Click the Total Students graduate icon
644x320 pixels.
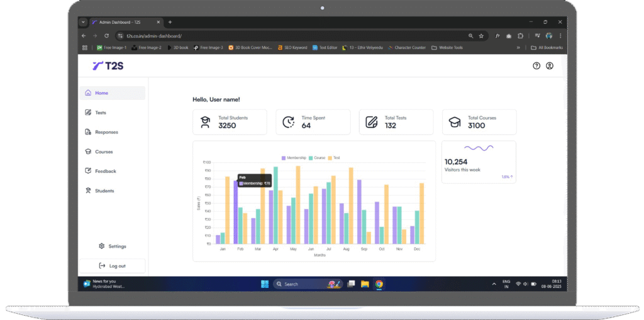(x=205, y=122)
